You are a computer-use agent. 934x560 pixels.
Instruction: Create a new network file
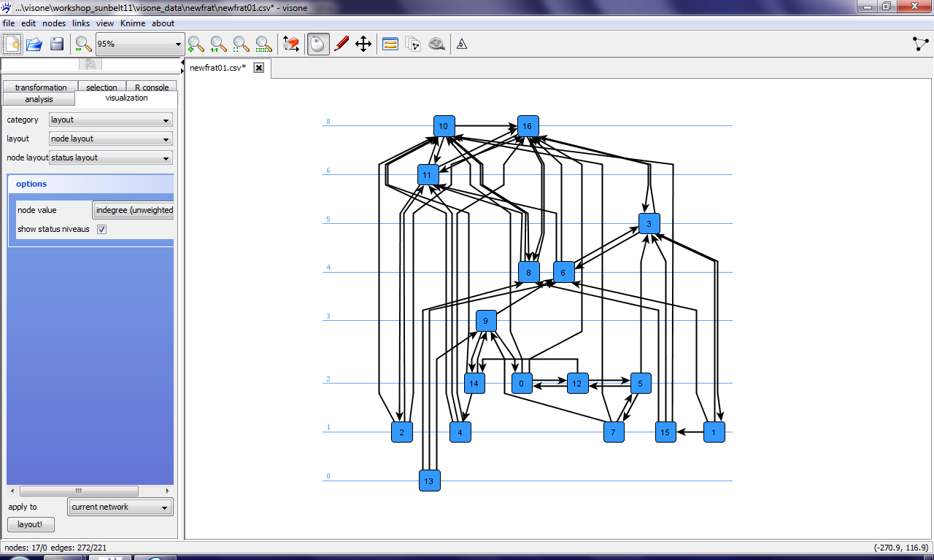tap(12, 44)
